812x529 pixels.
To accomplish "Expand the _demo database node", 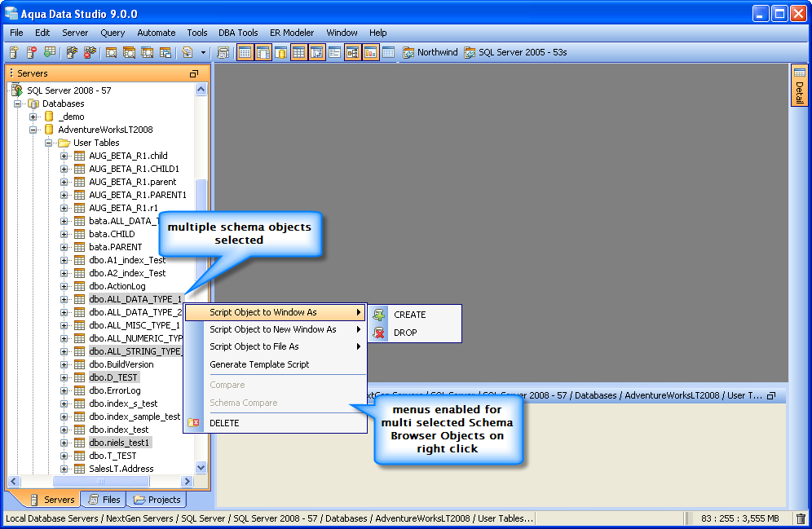I will coord(33,117).
